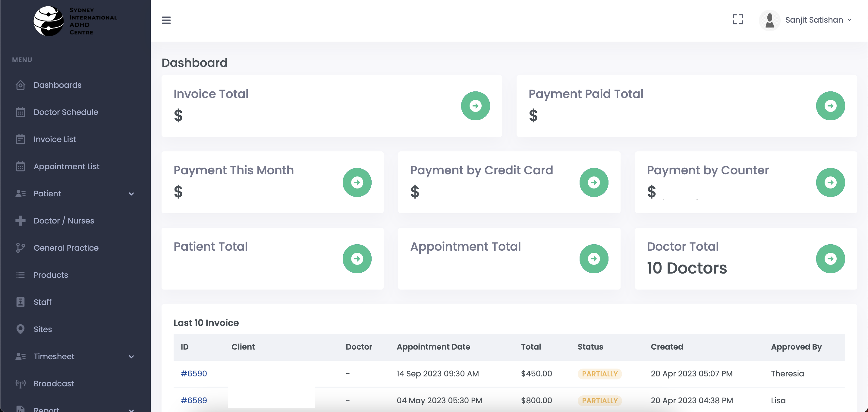Click the hamburger menu toggle icon
Viewport: 868px width, 412px height.
coord(166,20)
